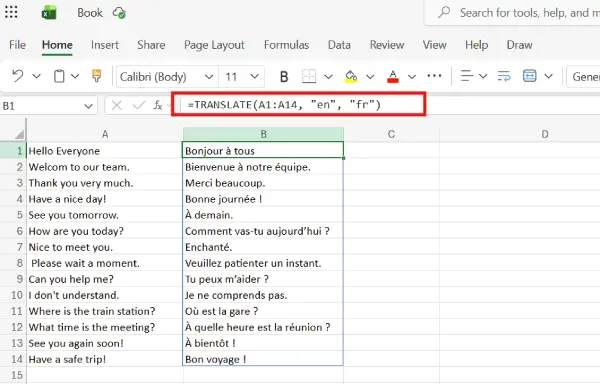This screenshot has height=384, width=600.
Task: Open font color options arrow
Action: [x=412, y=77]
